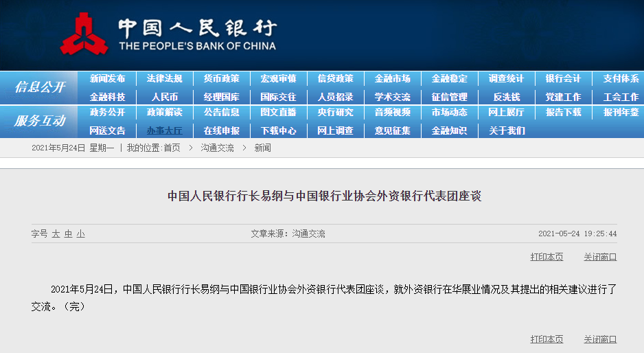The image size is (644, 353).
Task: Open 市场动态 section
Action: point(449,112)
